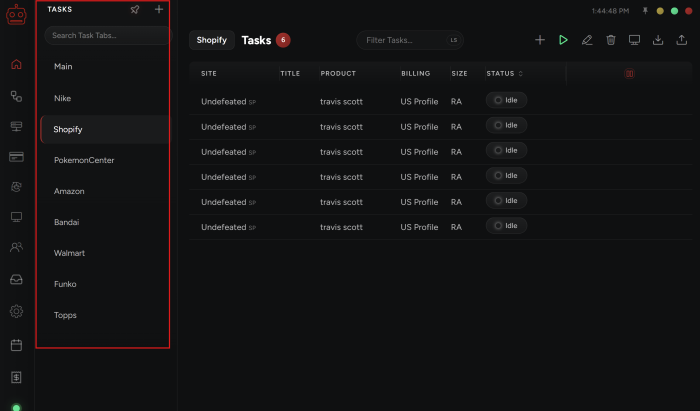
Task: Open the accounts people sidebar icon
Action: click(16, 247)
